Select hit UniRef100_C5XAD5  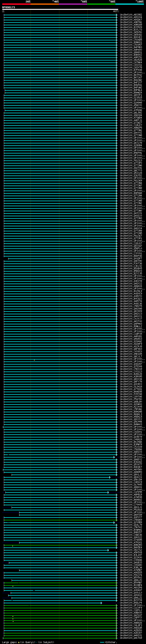131,40
